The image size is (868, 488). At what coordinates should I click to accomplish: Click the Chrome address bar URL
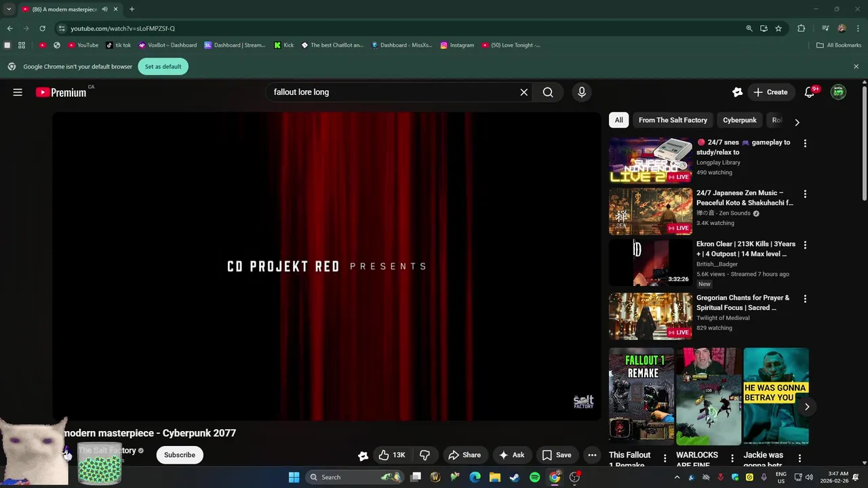(x=123, y=28)
